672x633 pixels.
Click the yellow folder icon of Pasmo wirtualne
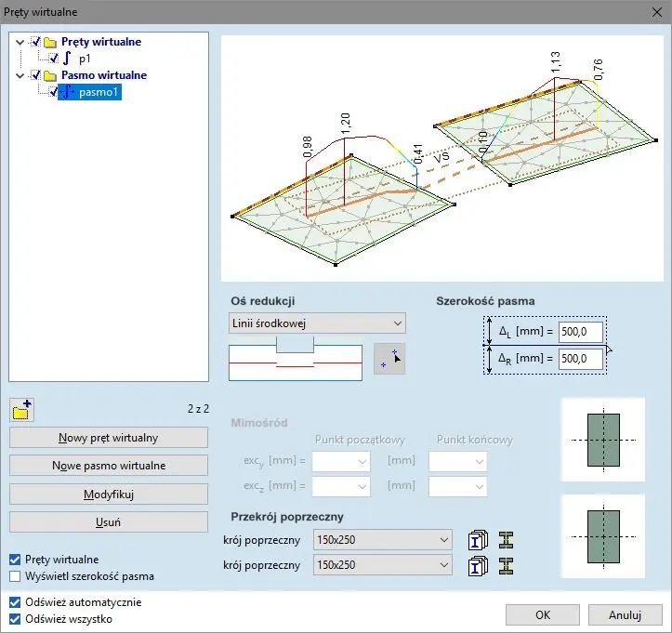[x=51, y=75]
